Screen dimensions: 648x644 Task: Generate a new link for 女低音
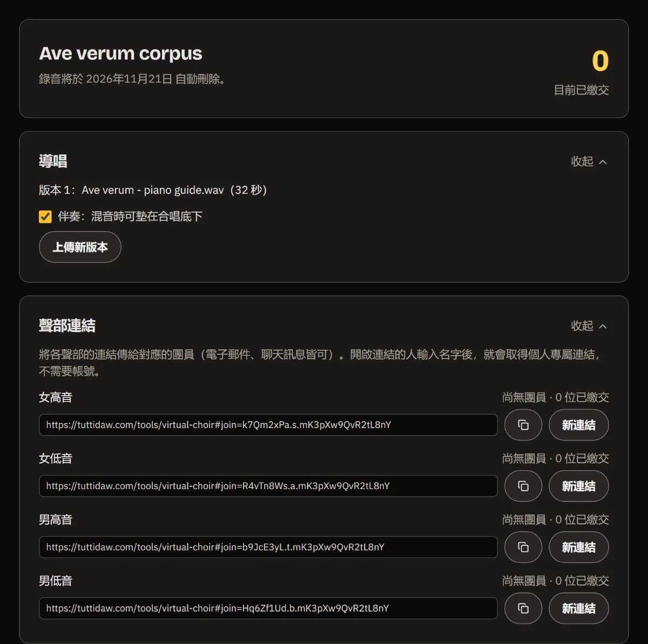tap(579, 486)
